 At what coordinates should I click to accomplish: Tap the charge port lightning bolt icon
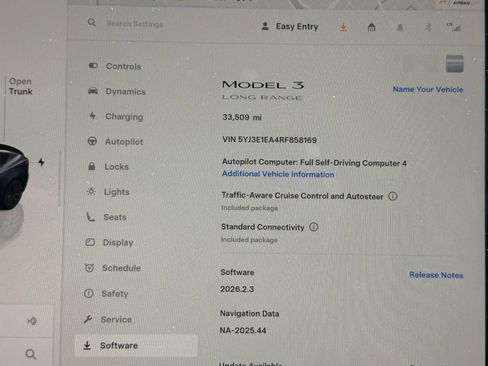click(x=41, y=162)
